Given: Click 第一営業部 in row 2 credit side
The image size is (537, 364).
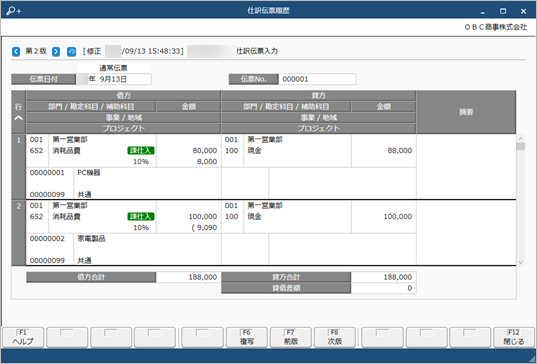Looking at the screenshot, I should (x=265, y=205).
